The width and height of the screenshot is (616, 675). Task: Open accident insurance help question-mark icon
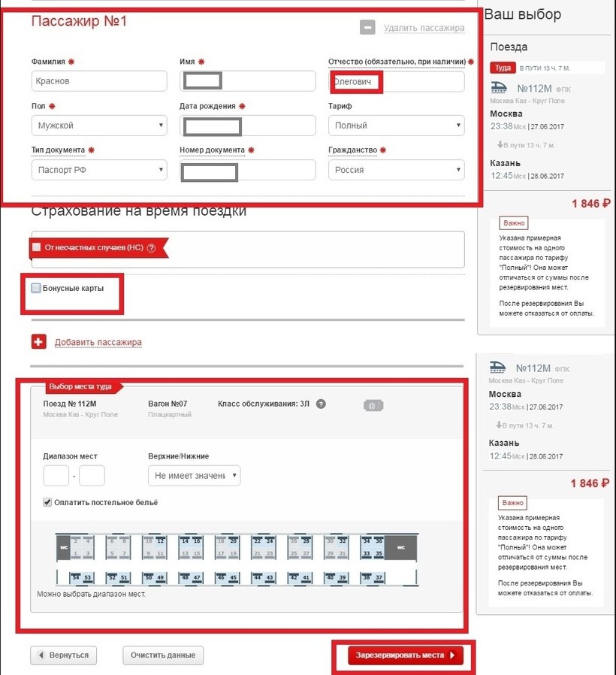click(x=151, y=248)
